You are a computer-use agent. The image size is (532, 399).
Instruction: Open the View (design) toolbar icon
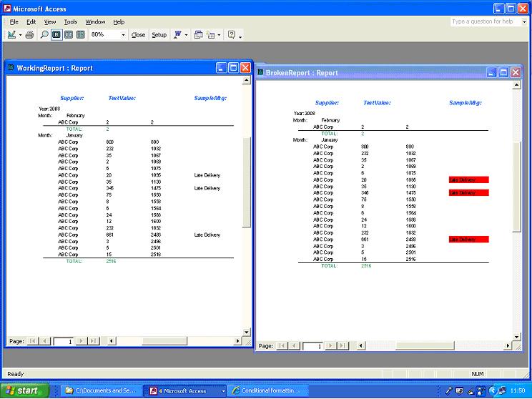point(12,34)
